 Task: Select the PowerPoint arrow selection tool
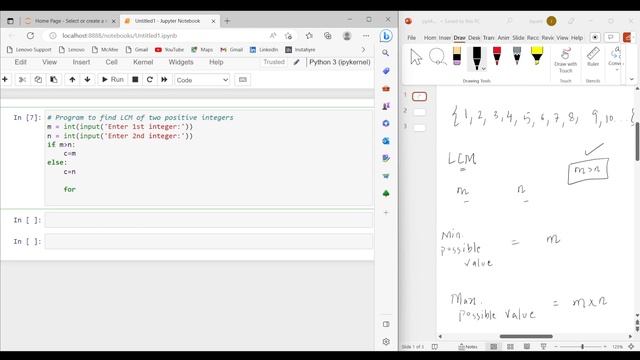point(416,57)
